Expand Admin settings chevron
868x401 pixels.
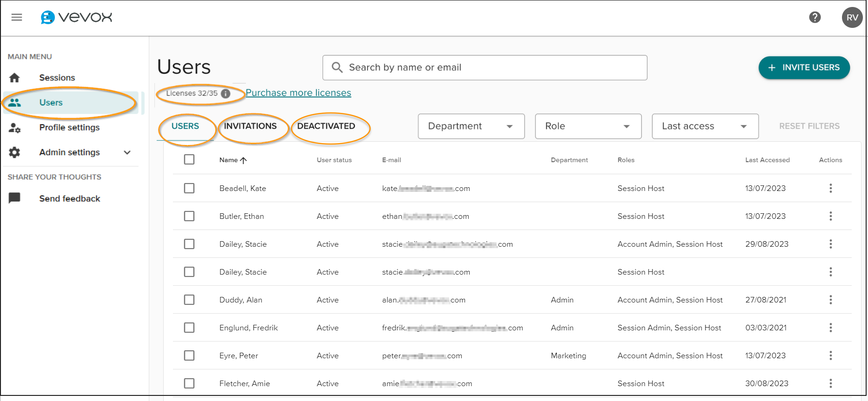click(127, 152)
